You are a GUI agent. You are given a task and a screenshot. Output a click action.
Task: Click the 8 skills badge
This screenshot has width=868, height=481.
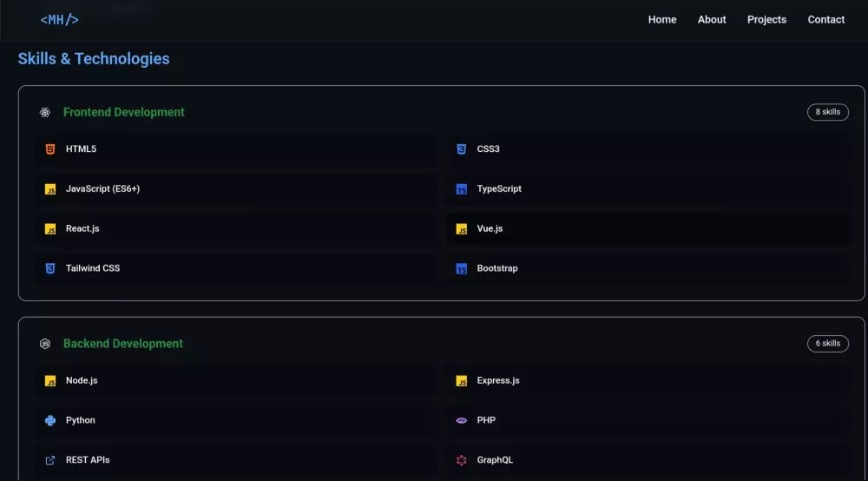(827, 112)
